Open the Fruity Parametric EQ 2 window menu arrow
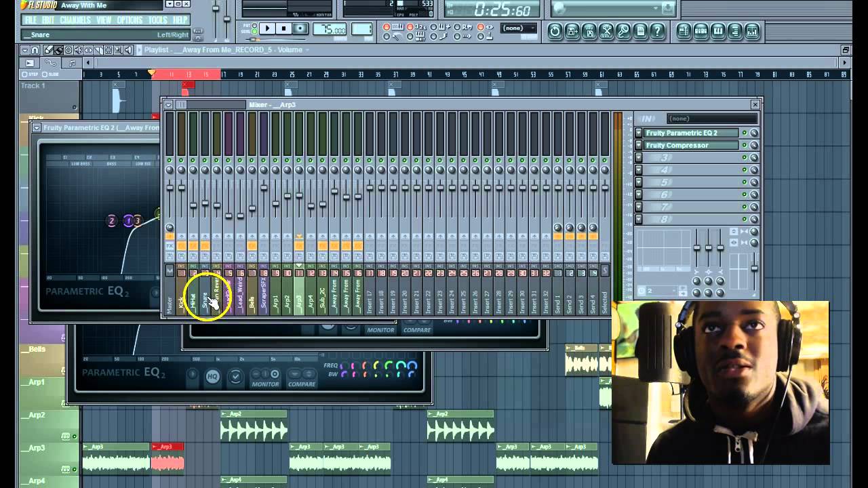The height and width of the screenshot is (488, 868). (37, 127)
